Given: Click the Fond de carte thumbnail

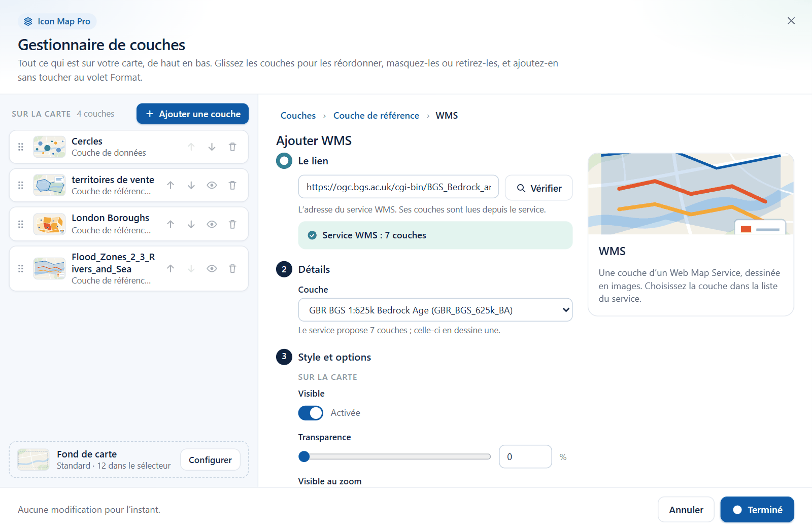Looking at the screenshot, I should (x=33, y=459).
